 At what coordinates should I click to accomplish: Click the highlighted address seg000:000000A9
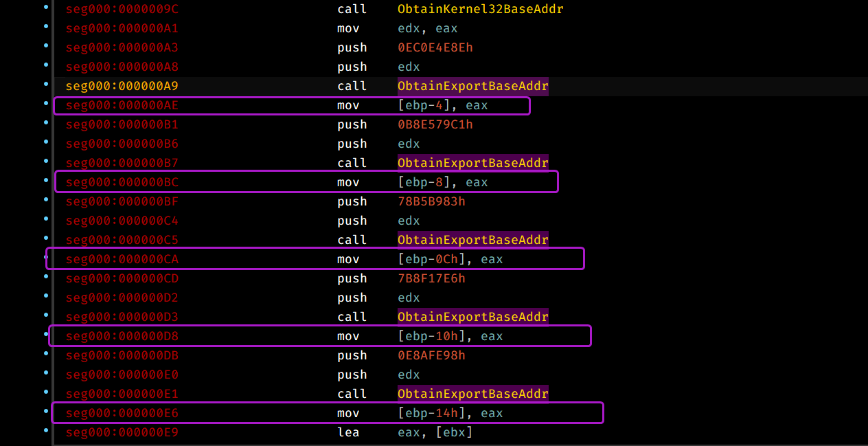coord(122,87)
